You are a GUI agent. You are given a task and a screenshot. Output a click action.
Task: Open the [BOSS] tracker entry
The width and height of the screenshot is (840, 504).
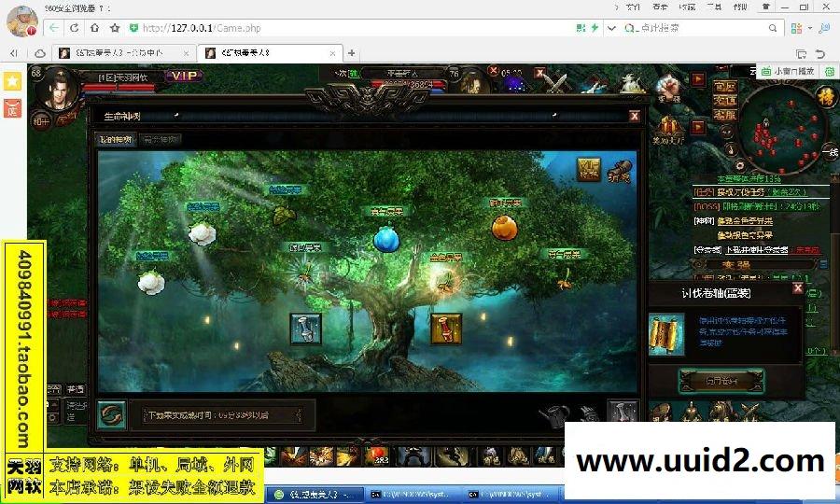click(756, 206)
